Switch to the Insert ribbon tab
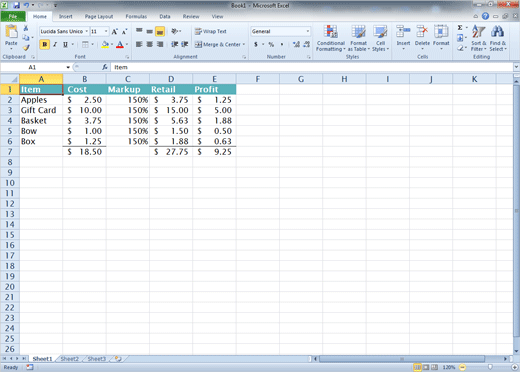Image resolution: width=520 pixels, height=372 pixels. (66, 16)
